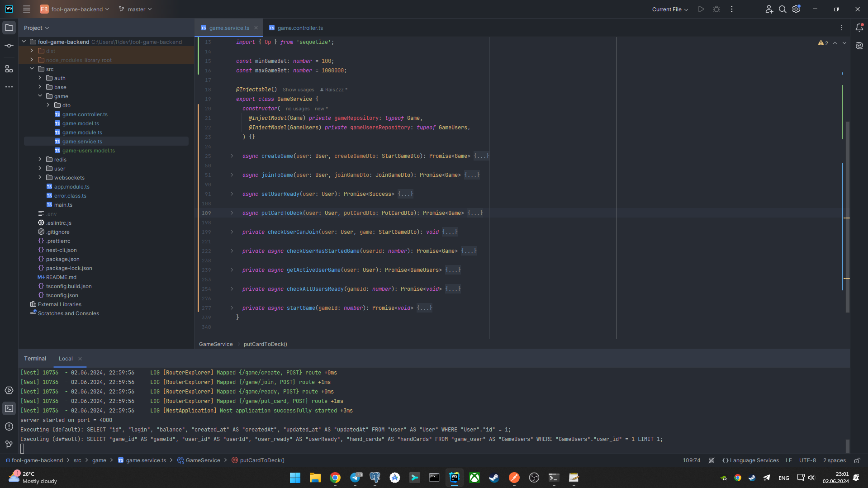Change LF line separator in status bar
This screenshot has width=868, height=488.
tap(788, 460)
